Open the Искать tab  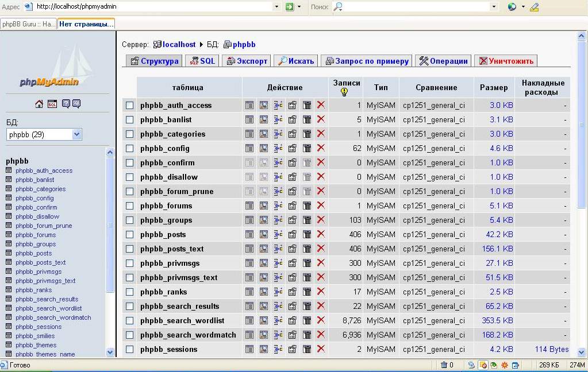[296, 61]
